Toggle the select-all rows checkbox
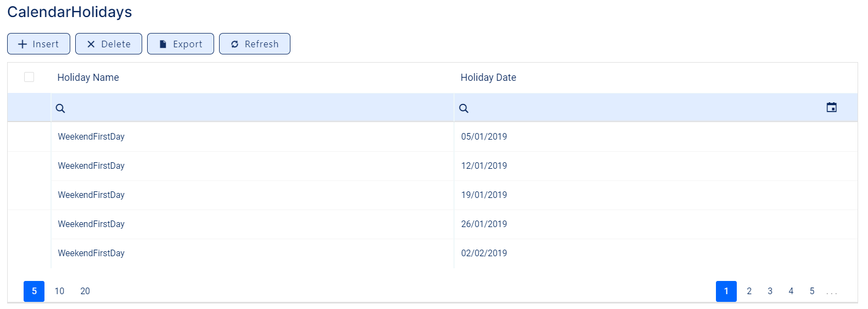Screen dimensions: 868x309 pos(29,77)
